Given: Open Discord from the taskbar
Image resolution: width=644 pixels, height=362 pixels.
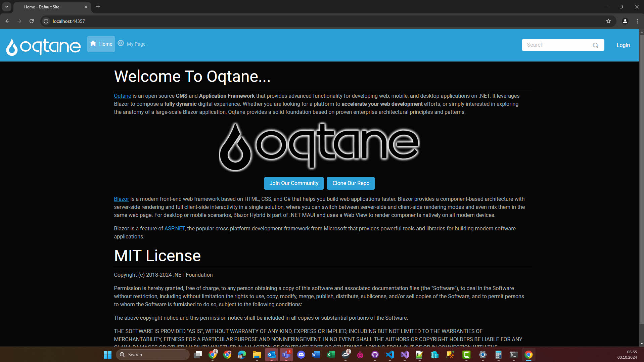Looking at the screenshot, I should (301, 355).
